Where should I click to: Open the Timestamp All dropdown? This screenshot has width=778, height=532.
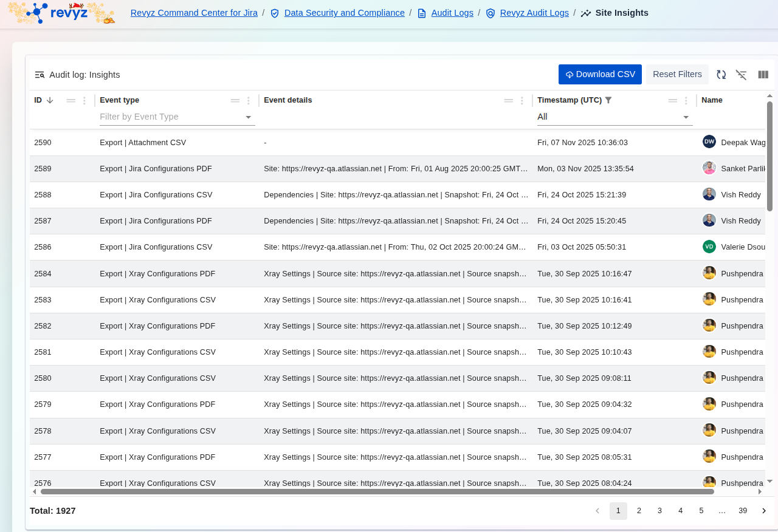686,117
